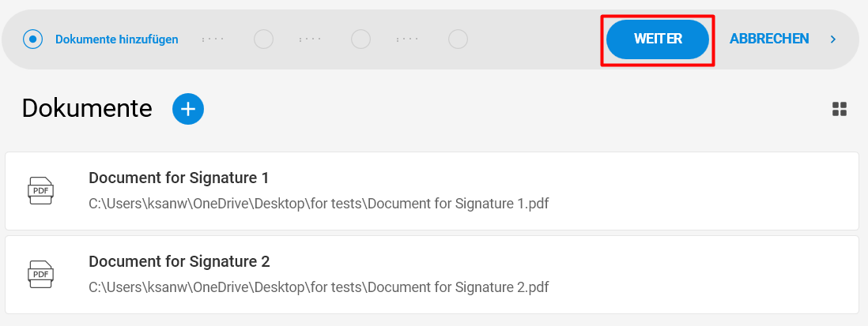Click the PDF icon for Document for Signature 2
868x326 pixels.
[x=40, y=275]
